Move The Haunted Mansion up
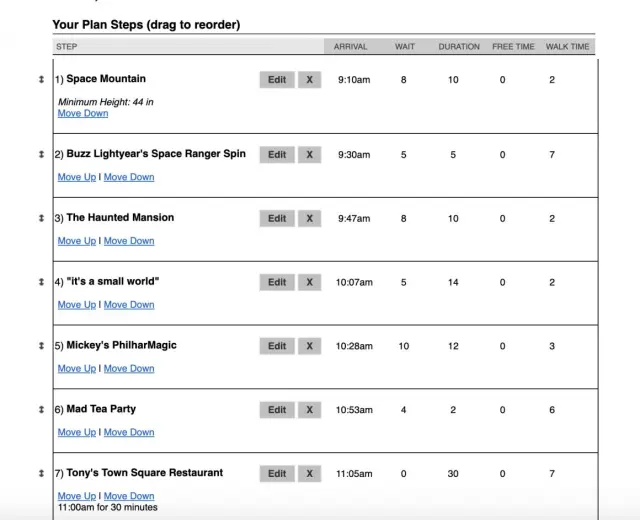This screenshot has width=640, height=520. pos(77,241)
